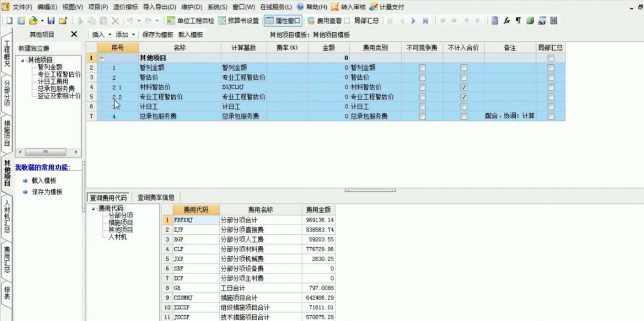Close the 其他项目 side panel with X
Screen dimensions: 644x321
[x=74, y=35]
